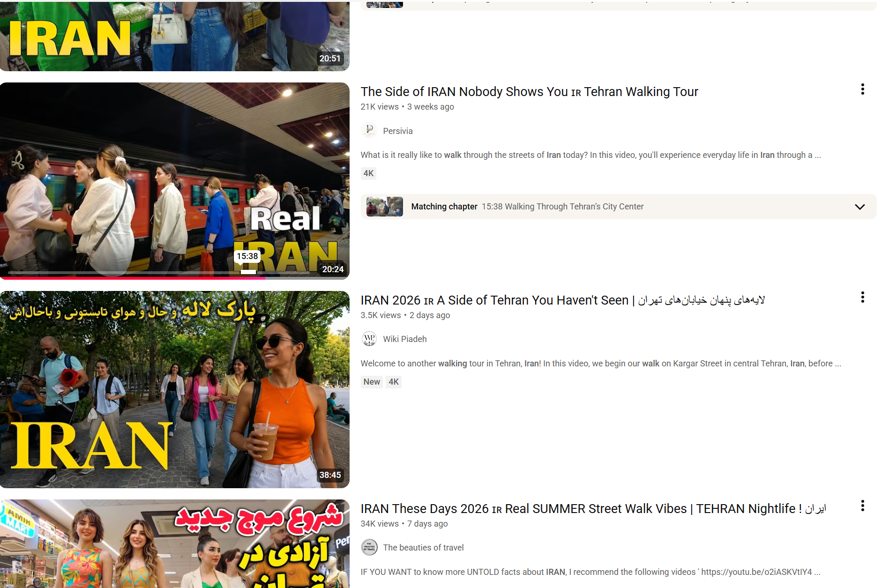Play the Wiki Piadeh park thumbnail video
This screenshot has width=889, height=588.
click(x=174, y=389)
